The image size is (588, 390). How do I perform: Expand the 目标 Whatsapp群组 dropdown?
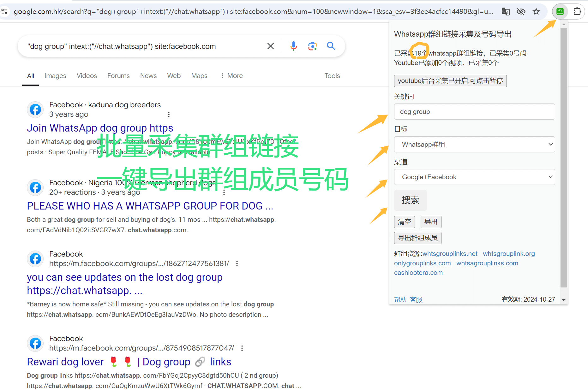(x=474, y=145)
